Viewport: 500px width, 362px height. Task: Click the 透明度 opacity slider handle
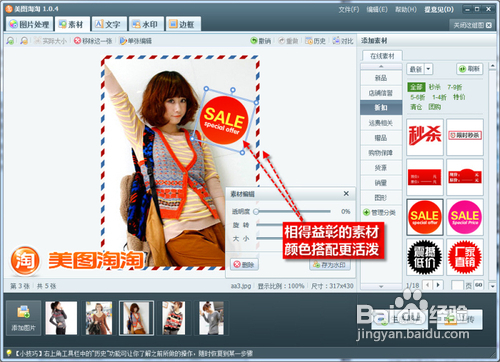(256, 211)
